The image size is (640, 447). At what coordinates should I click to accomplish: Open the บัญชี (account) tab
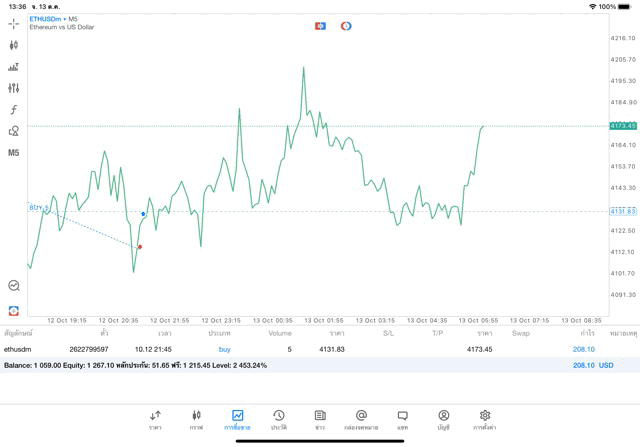click(443, 419)
